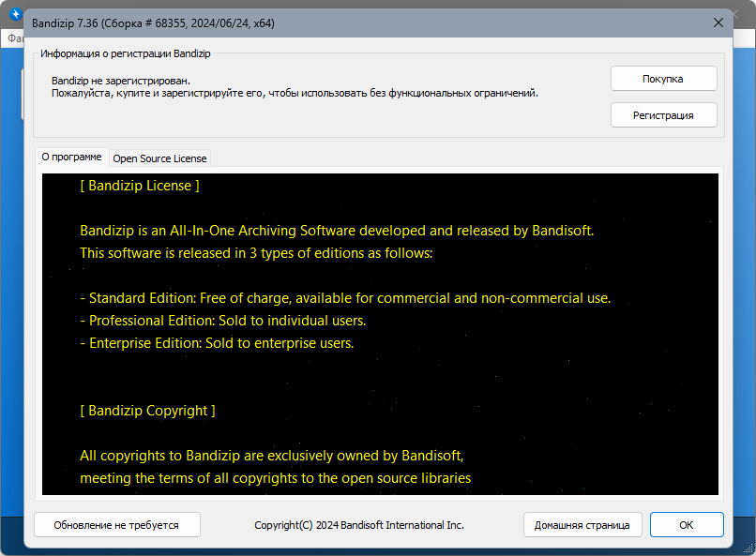Open the Регистрация dialog

click(663, 115)
